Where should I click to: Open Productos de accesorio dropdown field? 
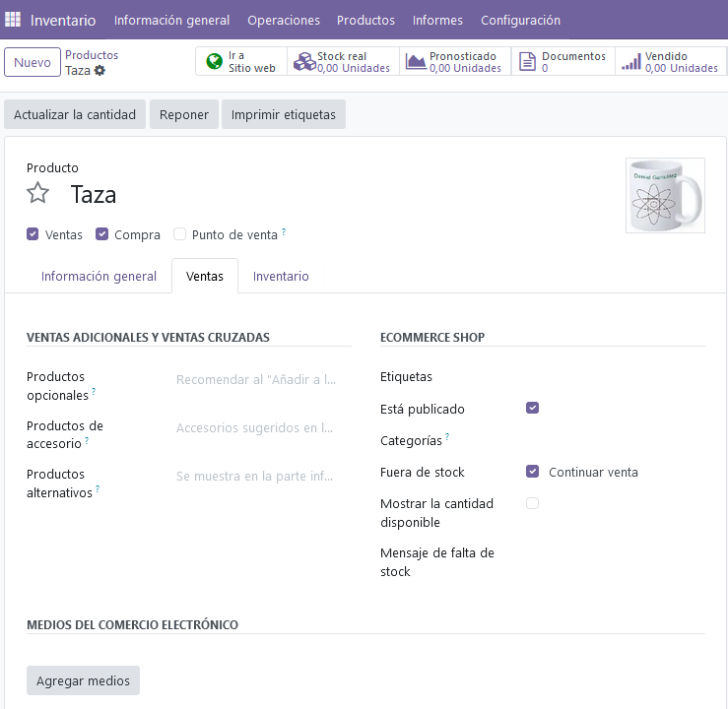(x=256, y=428)
